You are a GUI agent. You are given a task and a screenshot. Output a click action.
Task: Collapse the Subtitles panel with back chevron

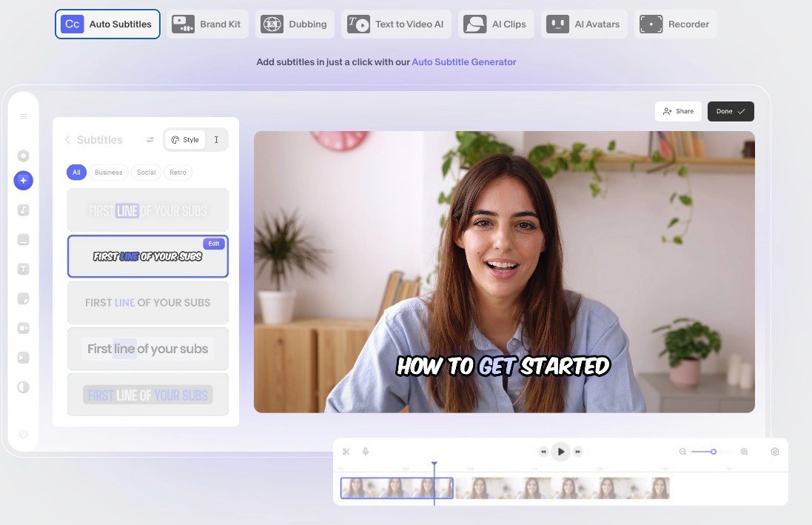67,139
